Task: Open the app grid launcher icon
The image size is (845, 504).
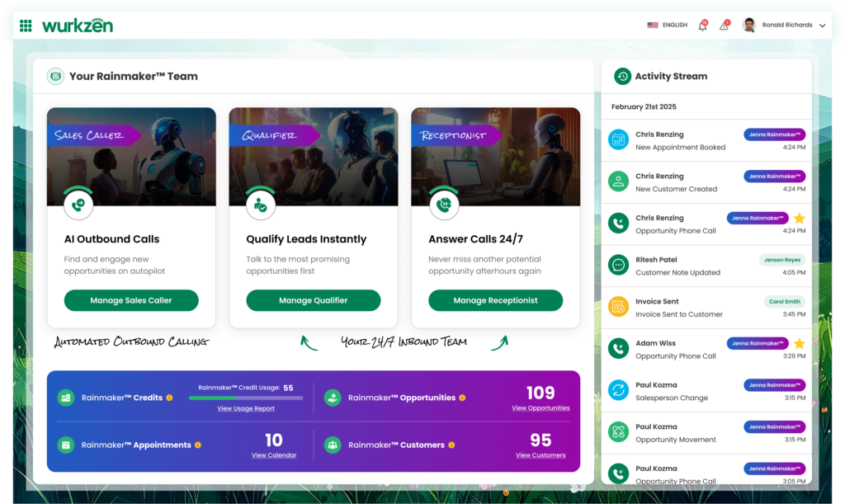Action: 26,26
